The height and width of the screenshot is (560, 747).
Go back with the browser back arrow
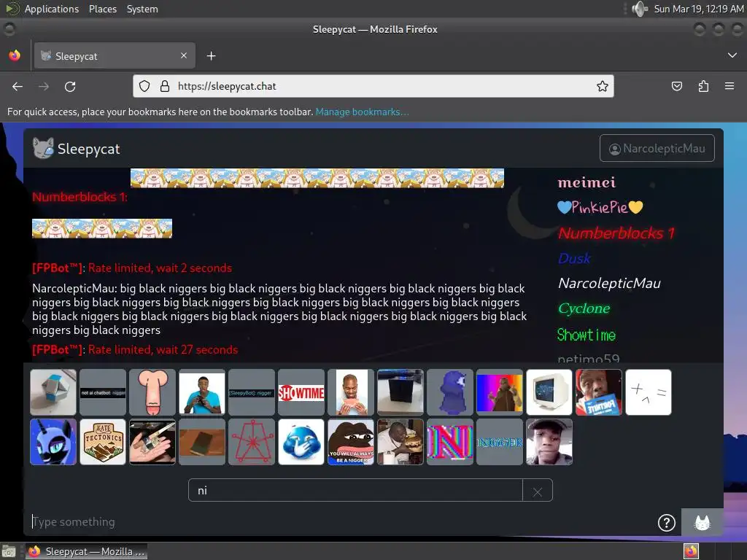click(18, 86)
